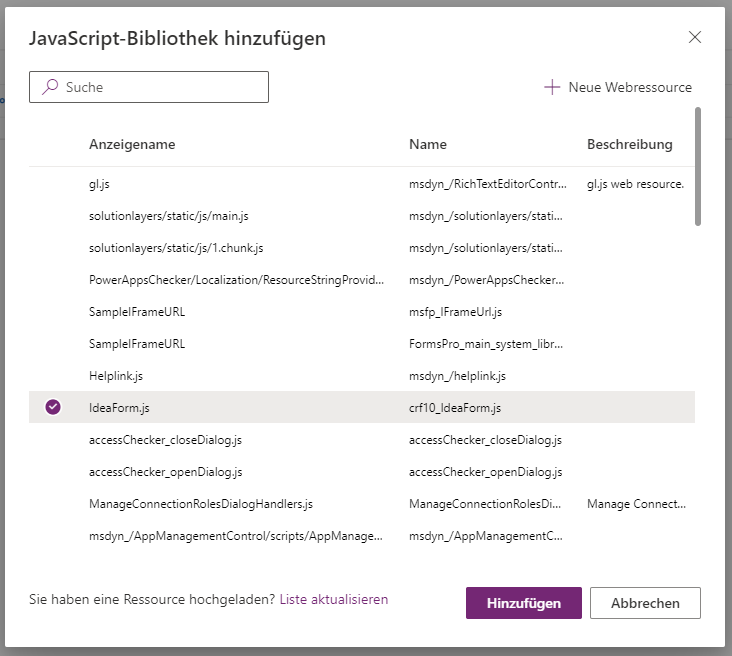Screen dimensions: 732x656
Task: Click the plus icon for Neue Webressource
Action: click(x=552, y=87)
